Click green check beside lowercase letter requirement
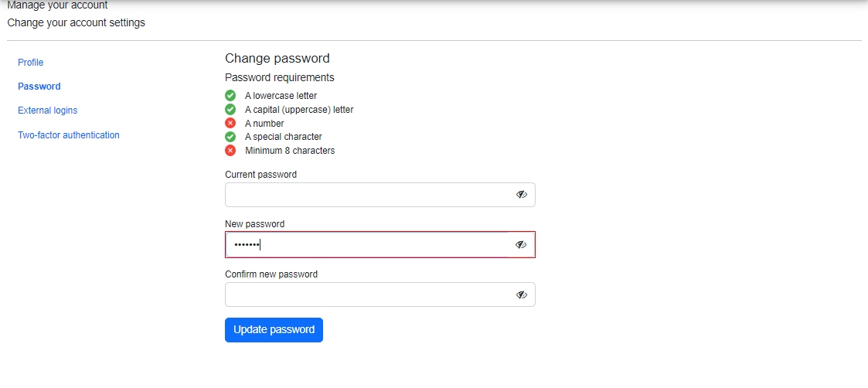Viewport: 868px width, 388px height. 230,96
